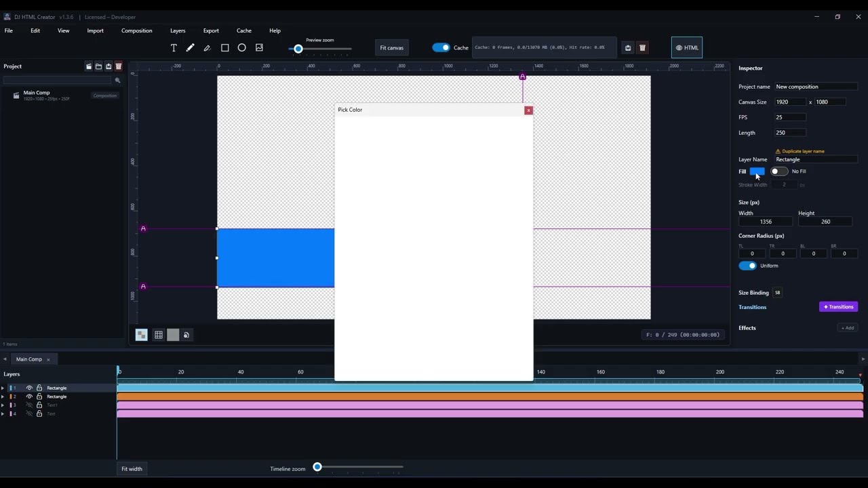868x488 pixels.
Task: Close the Pick Color dialog
Action: tap(528, 110)
